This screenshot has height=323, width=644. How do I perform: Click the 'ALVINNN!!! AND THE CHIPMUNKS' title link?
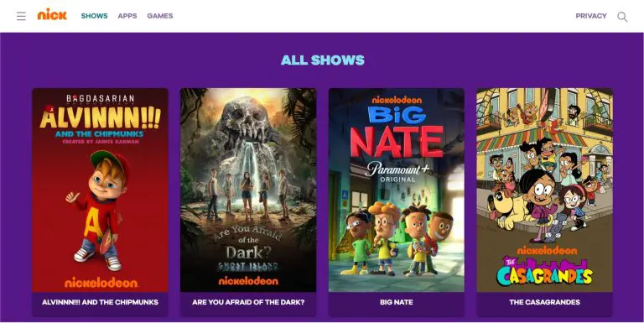pos(101,302)
